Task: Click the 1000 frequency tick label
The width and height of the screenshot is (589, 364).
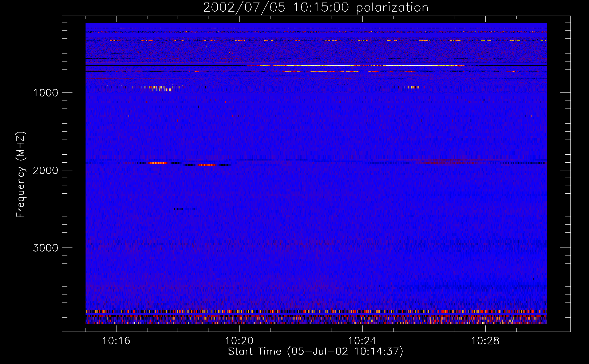Action: [46, 93]
